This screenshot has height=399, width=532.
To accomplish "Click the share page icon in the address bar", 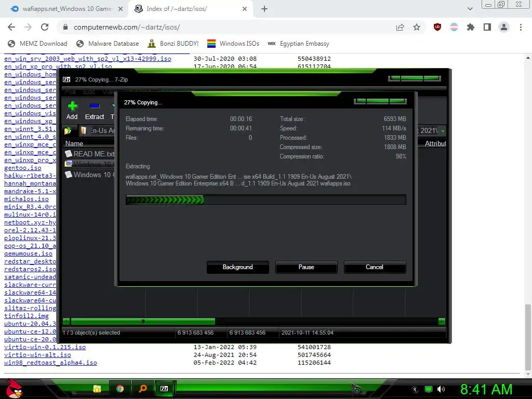I will 400,27.
